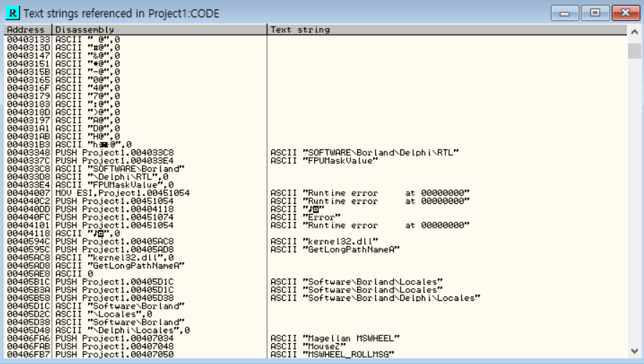Select row at address 00403133
Screen dimensions: 644x364
(x=316, y=39)
